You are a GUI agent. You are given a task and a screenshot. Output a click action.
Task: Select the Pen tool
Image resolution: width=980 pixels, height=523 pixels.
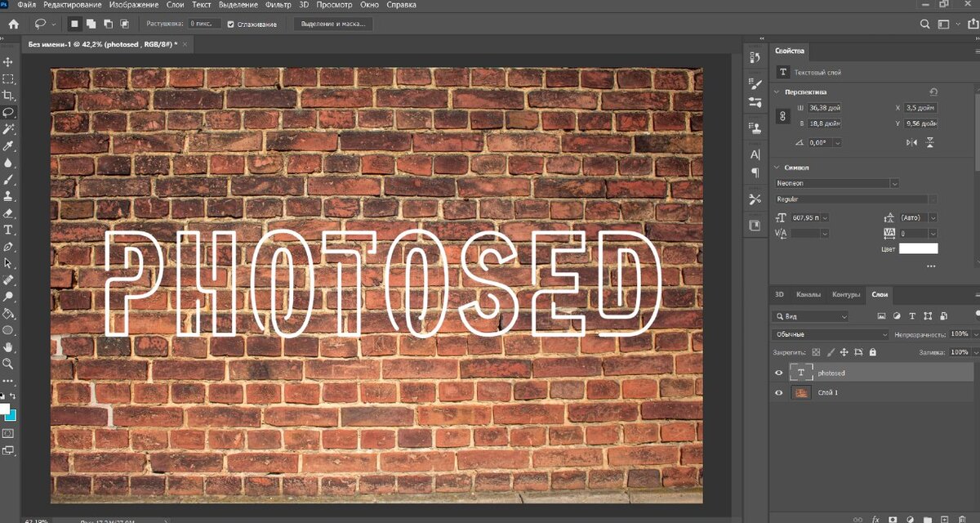point(8,247)
